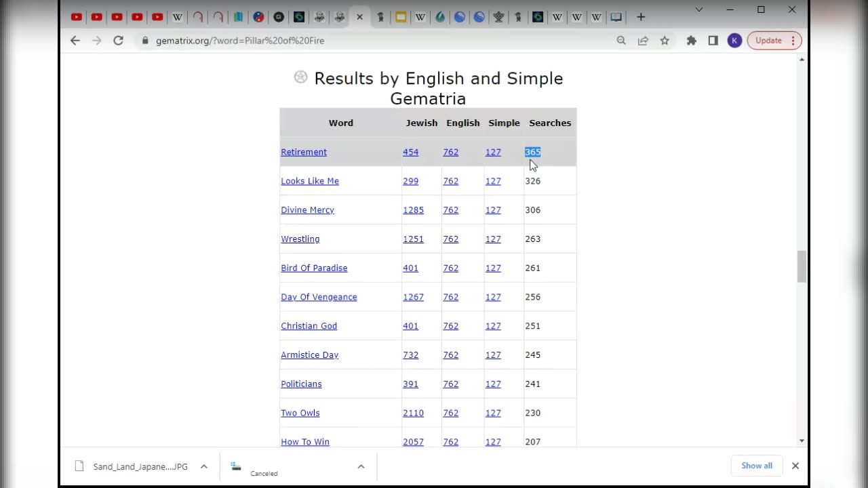Open the How To Win link

point(305,442)
